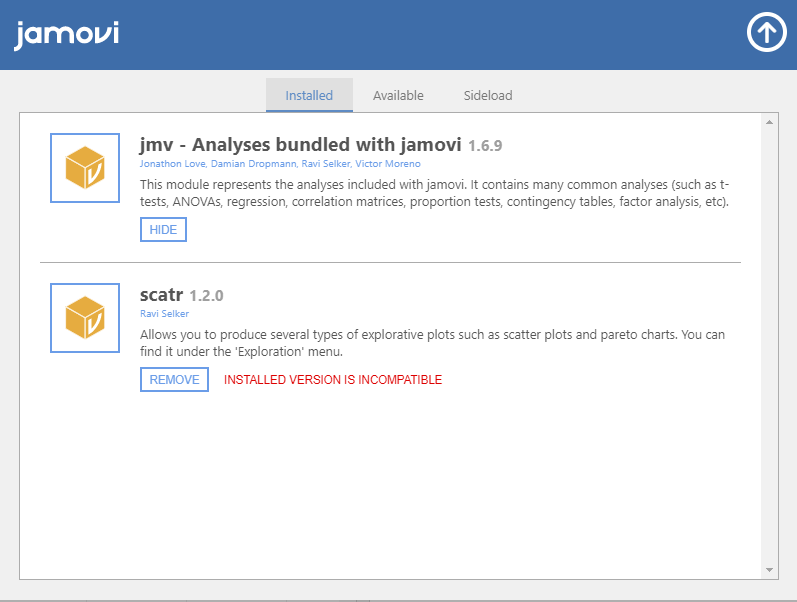
Task: Click the 'jmv - Analyses bundled with jamovi' title
Action: 300,144
